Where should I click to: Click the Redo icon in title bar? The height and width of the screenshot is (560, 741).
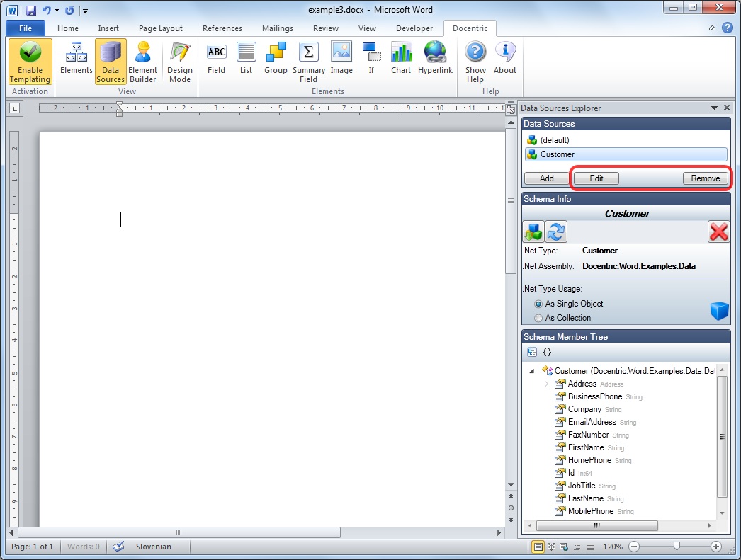click(x=69, y=10)
